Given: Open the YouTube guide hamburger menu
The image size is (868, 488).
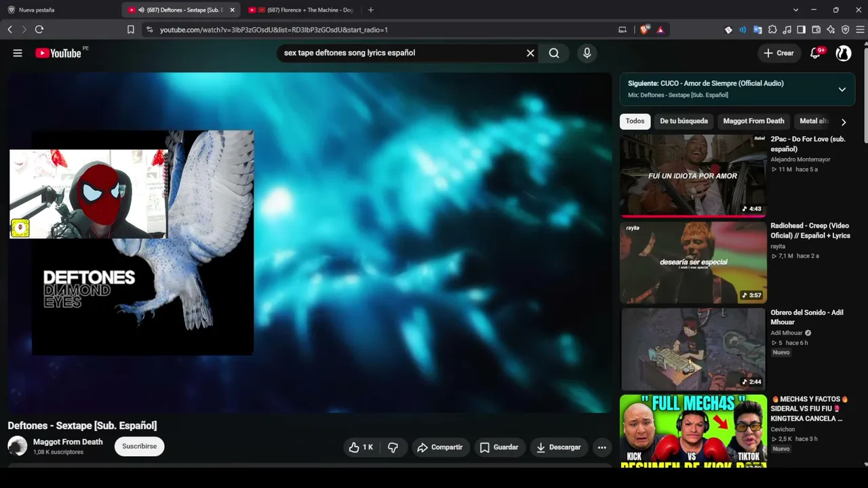Looking at the screenshot, I should (x=18, y=53).
